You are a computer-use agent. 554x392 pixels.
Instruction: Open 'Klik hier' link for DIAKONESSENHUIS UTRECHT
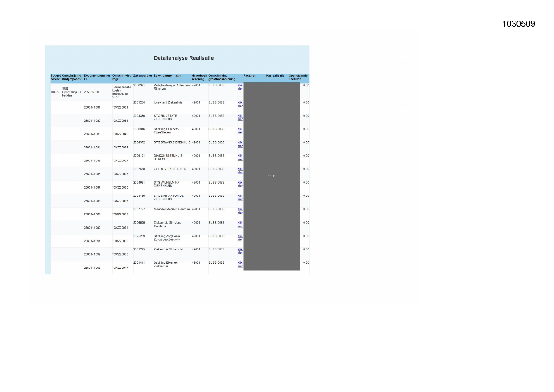[x=240, y=158]
